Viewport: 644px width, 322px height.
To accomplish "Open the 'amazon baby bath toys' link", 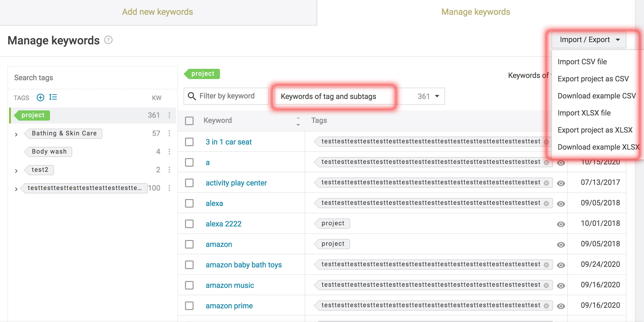I will [x=244, y=265].
